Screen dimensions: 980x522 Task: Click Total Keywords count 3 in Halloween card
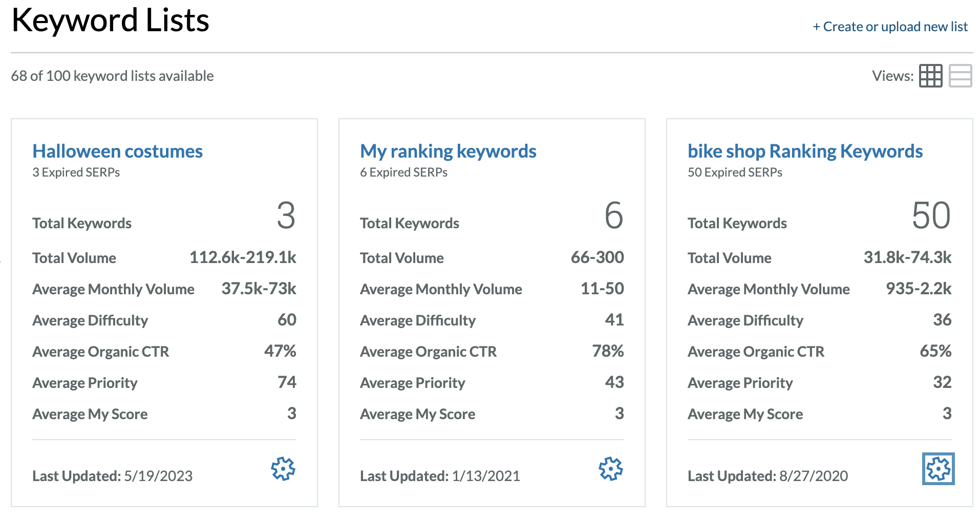tap(286, 215)
